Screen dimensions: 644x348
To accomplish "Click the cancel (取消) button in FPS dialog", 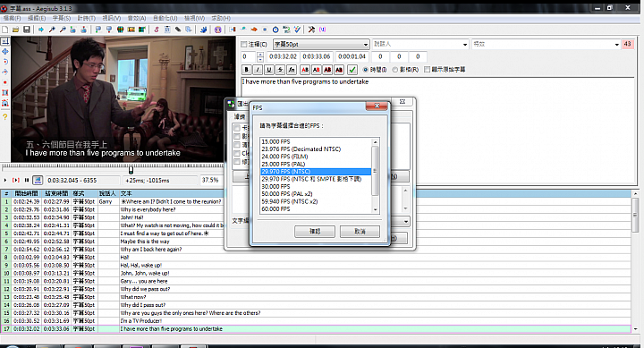I will pos(360,232).
